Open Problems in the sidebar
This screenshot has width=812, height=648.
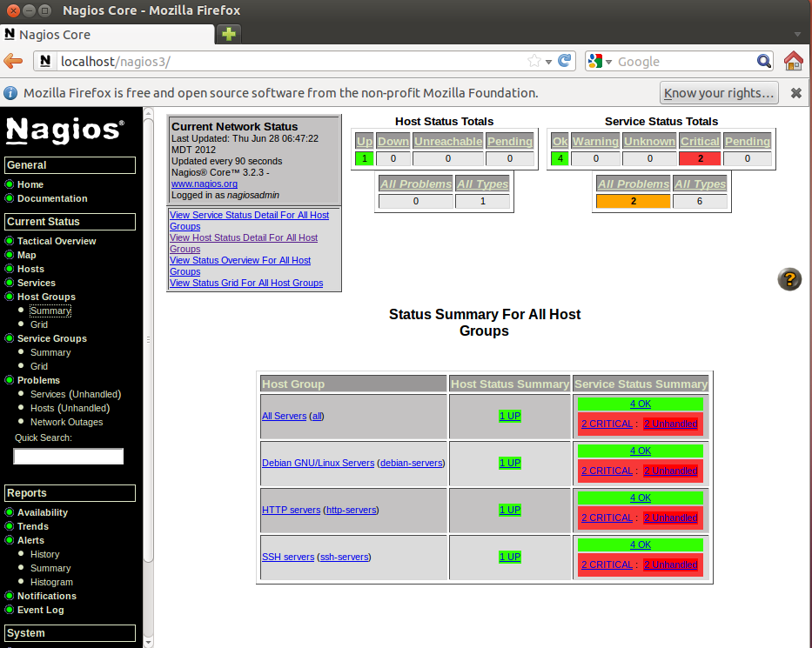pyautogui.click(x=38, y=380)
